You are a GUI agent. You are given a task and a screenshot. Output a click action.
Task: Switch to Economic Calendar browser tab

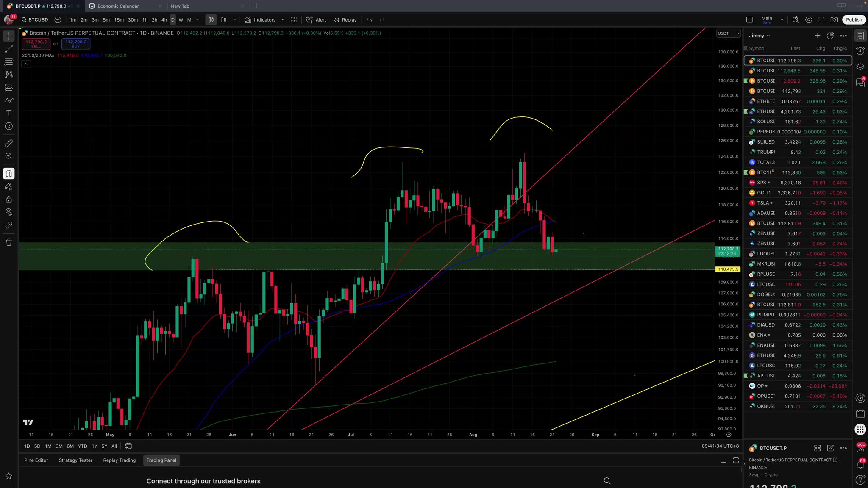point(125,6)
